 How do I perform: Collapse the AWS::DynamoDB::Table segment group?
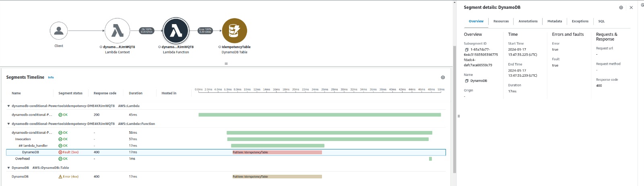pos(8,168)
